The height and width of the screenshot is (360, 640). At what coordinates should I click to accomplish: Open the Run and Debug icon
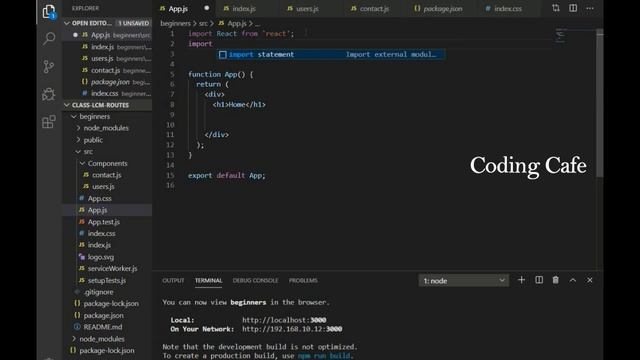[49, 94]
